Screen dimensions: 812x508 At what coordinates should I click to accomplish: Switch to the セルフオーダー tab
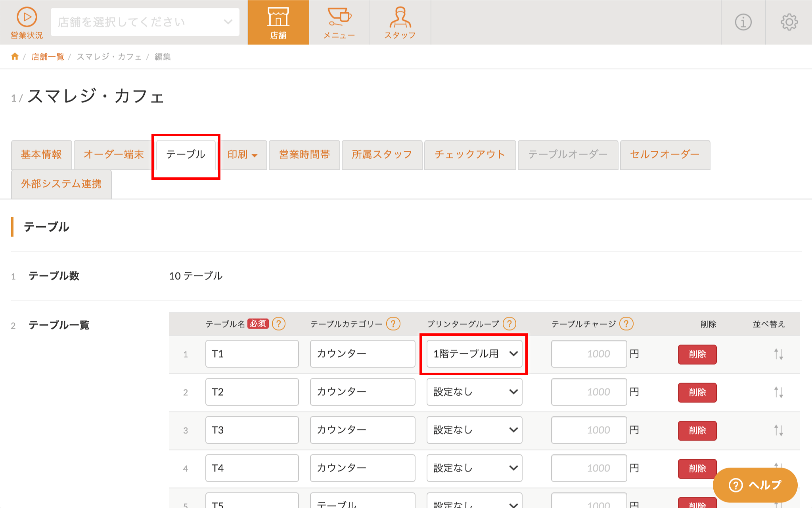tap(665, 155)
